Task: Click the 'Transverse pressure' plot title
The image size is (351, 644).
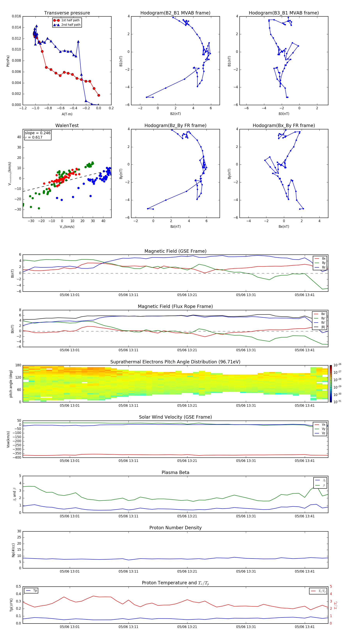Action: [67, 13]
